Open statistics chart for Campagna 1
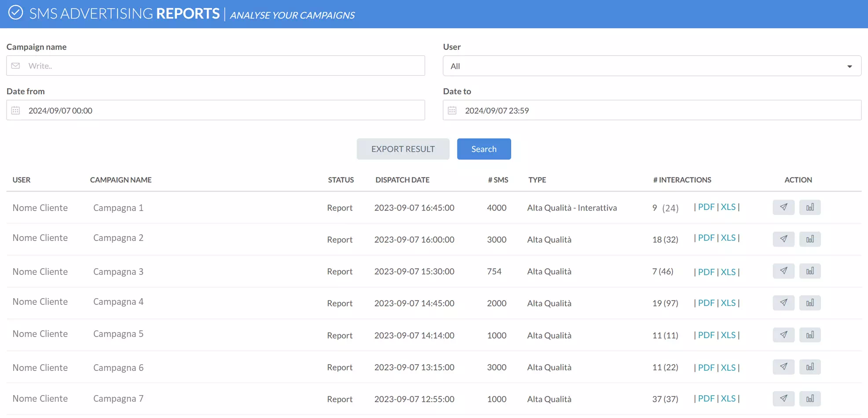The image size is (868, 418). point(810,207)
